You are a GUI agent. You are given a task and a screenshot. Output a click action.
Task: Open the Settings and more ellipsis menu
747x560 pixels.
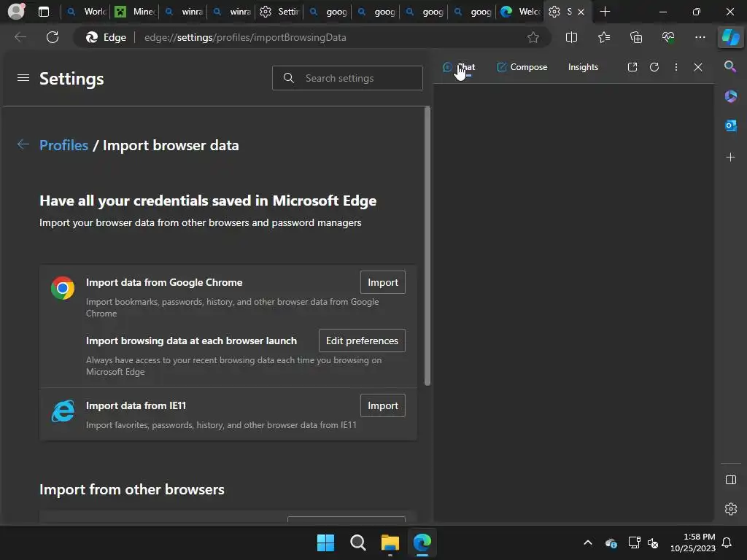(700, 37)
